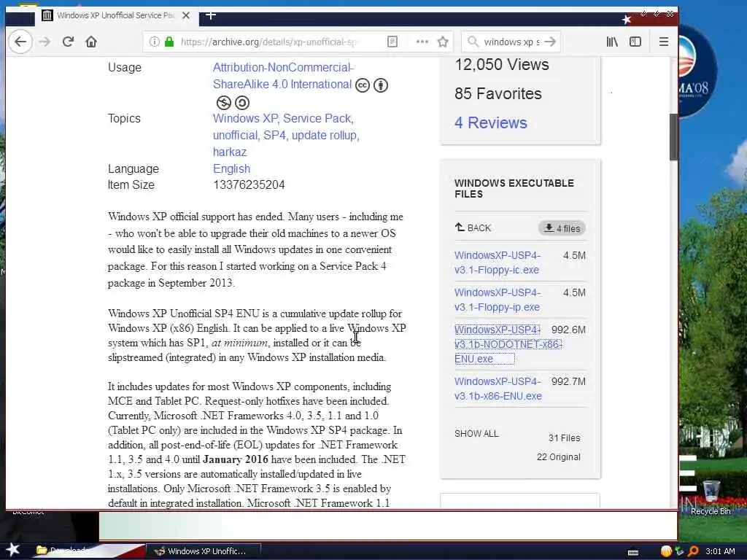Select the Windows XP Unofficial Service Pack tab
Screen dimensions: 747x560
[x=116, y=16]
